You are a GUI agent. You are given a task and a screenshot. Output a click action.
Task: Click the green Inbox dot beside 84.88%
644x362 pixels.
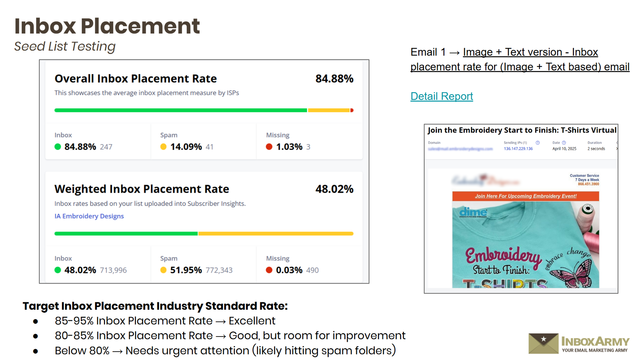pyautogui.click(x=58, y=147)
